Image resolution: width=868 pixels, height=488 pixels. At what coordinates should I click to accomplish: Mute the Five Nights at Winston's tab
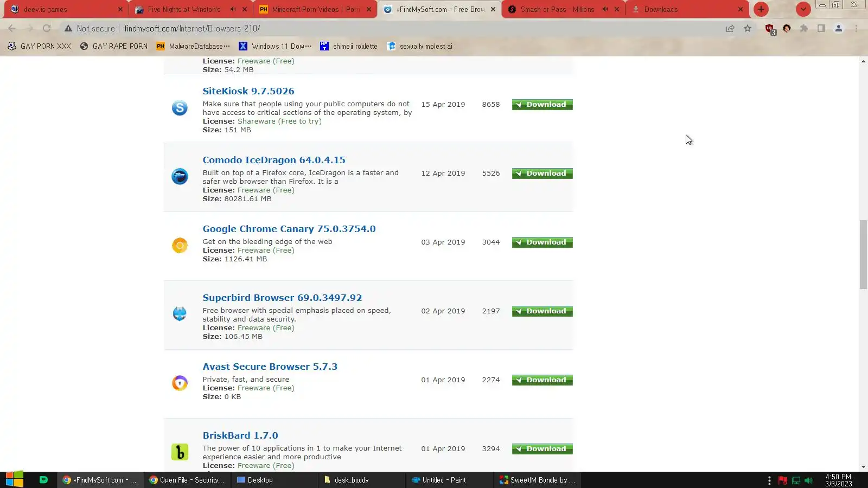(x=233, y=9)
